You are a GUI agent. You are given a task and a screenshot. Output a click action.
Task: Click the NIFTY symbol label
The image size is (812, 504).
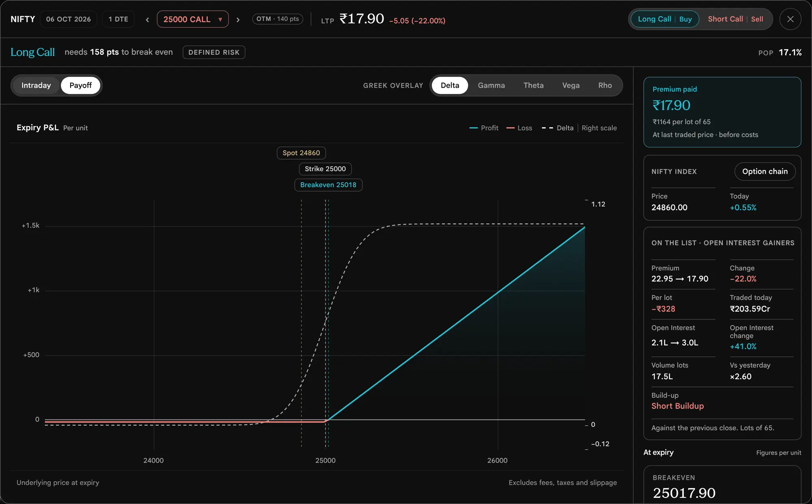click(23, 19)
